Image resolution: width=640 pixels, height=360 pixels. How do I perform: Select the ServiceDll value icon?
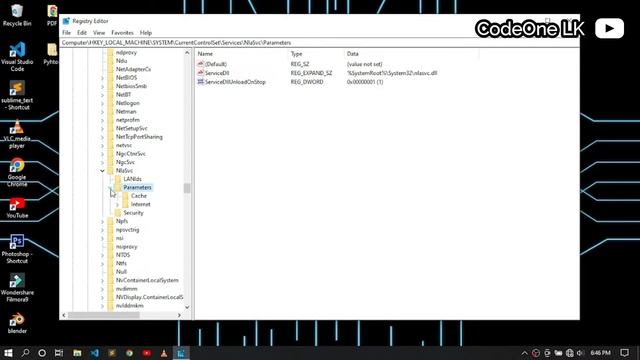click(200, 73)
